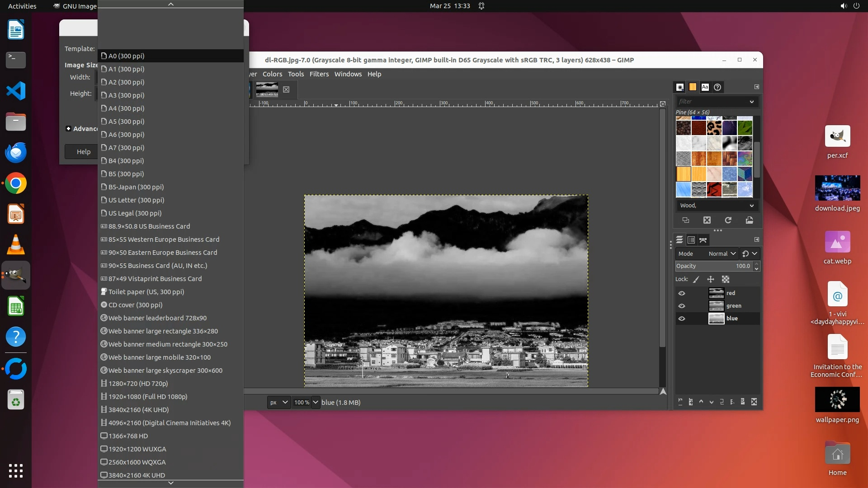Open the layer Mode Normal dropdown
Viewport: 868px width, 488px height.
pos(722,253)
